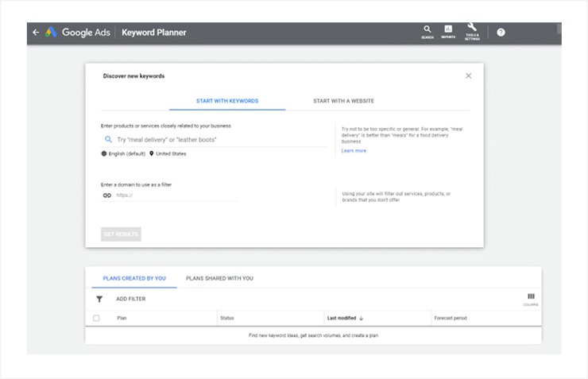Image resolution: width=588 pixels, height=379 pixels.
Task: Click the link chain icon beside domain field
Action: (x=107, y=195)
